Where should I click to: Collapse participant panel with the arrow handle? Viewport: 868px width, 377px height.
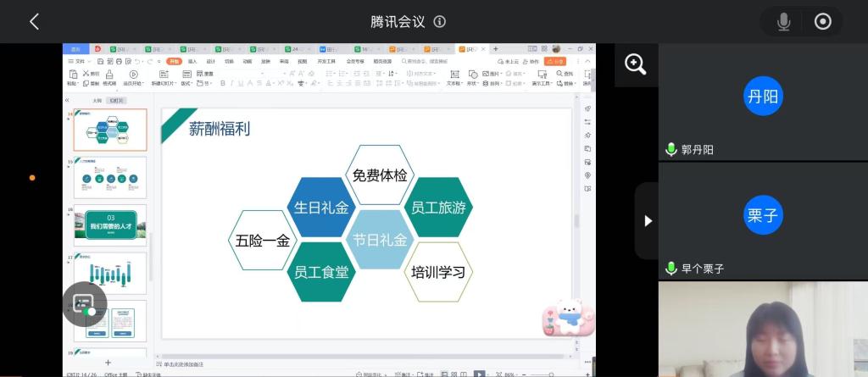click(648, 220)
